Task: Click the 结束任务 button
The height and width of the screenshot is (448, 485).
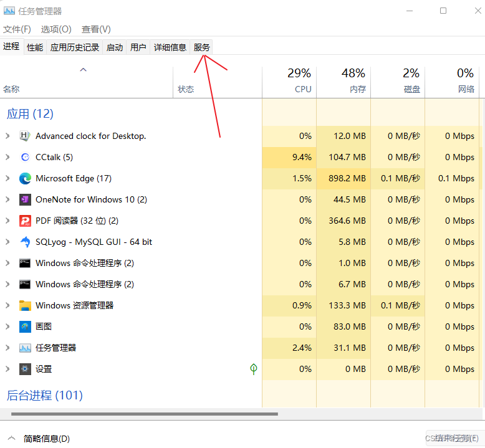Action: (454, 438)
